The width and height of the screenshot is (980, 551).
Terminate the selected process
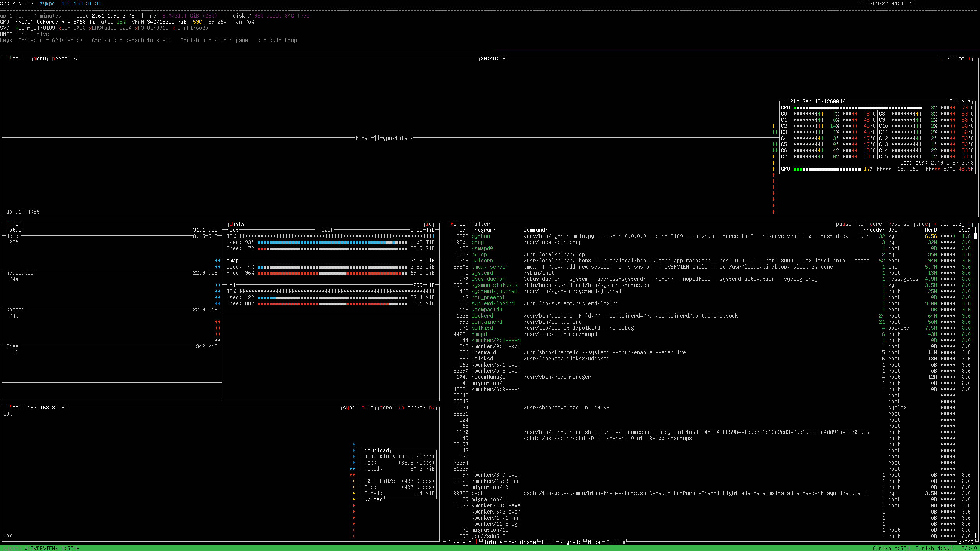[522, 542]
